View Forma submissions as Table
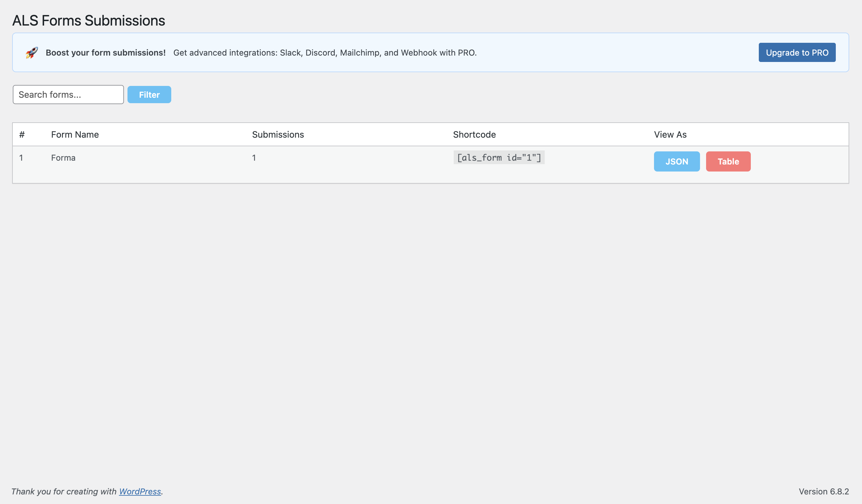The width and height of the screenshot is (862, 504). (x=728, y=161)
